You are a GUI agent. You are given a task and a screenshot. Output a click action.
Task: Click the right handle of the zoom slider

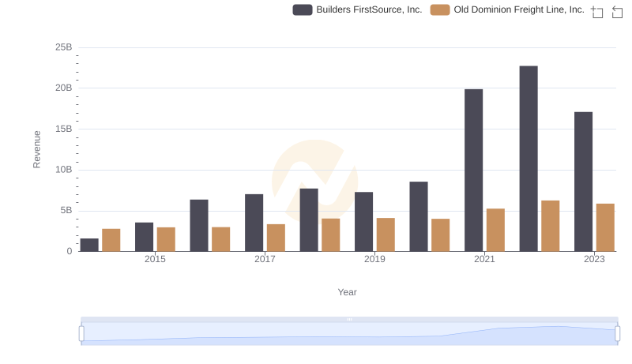click(617, 334)
